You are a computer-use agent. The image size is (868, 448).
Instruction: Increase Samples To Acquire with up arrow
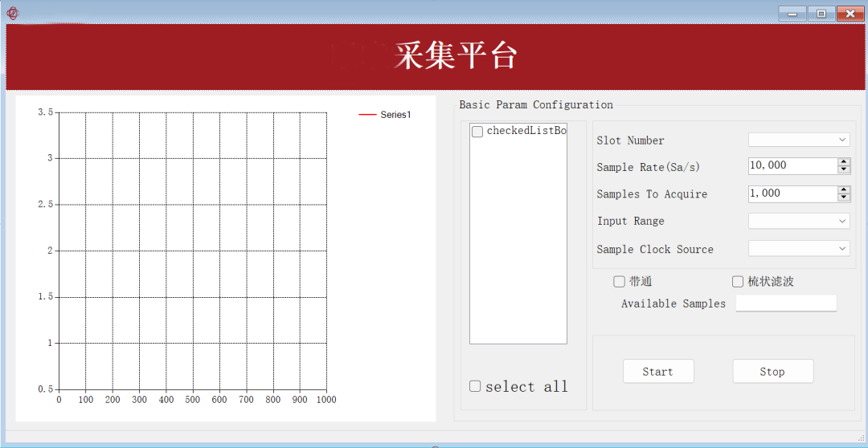pyautogui.click(x=844, y=189)
